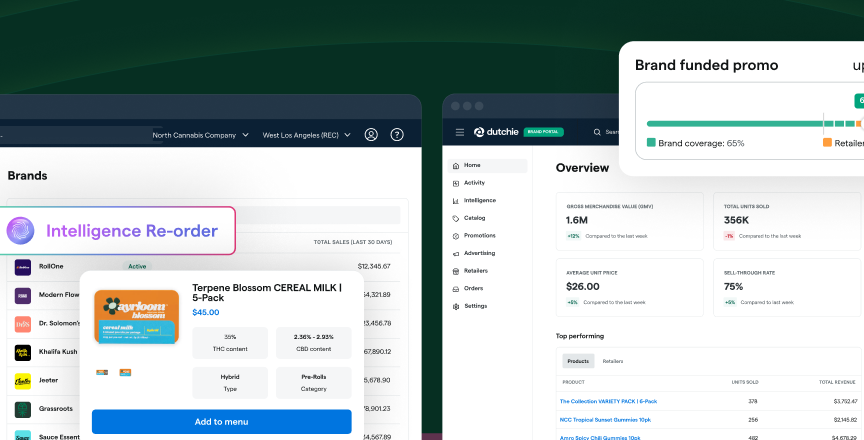
Task: Click the Khalifa Kush brand logo
Action: pos(23,353)
